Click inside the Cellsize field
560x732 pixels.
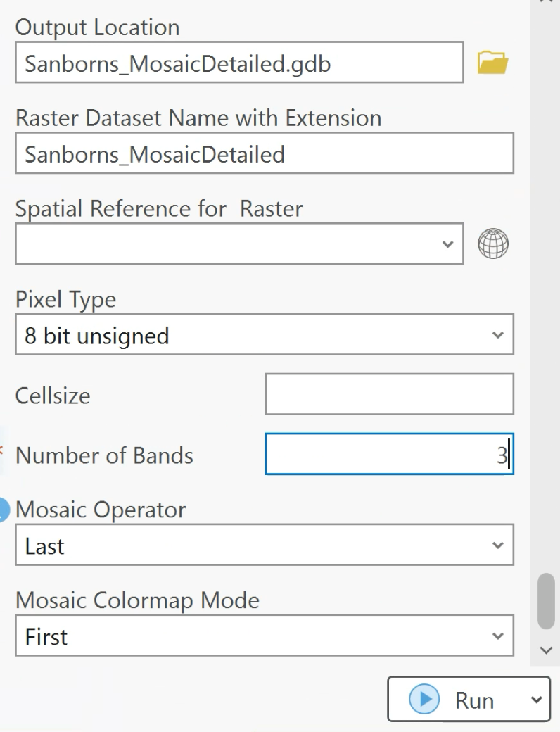390,394
